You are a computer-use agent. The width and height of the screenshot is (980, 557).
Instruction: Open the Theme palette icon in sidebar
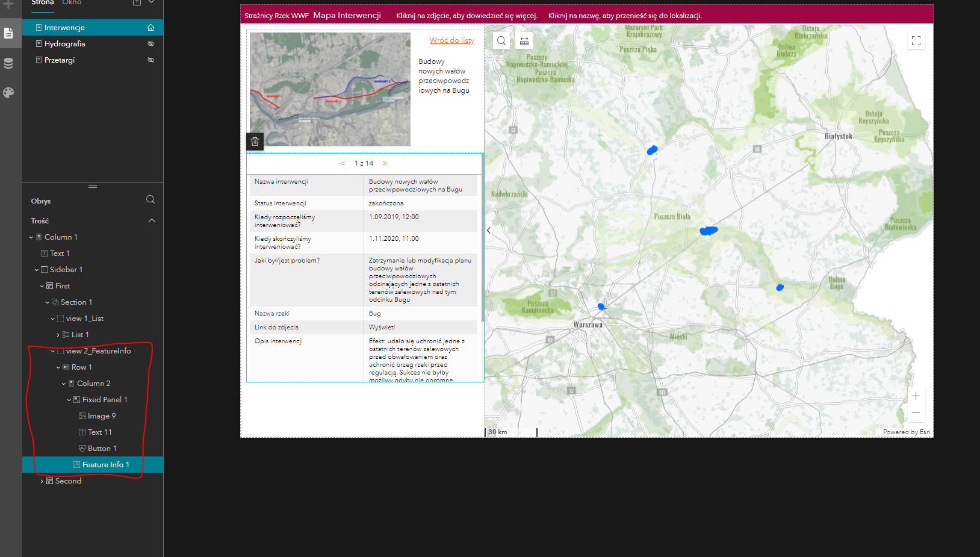(8, 93)
